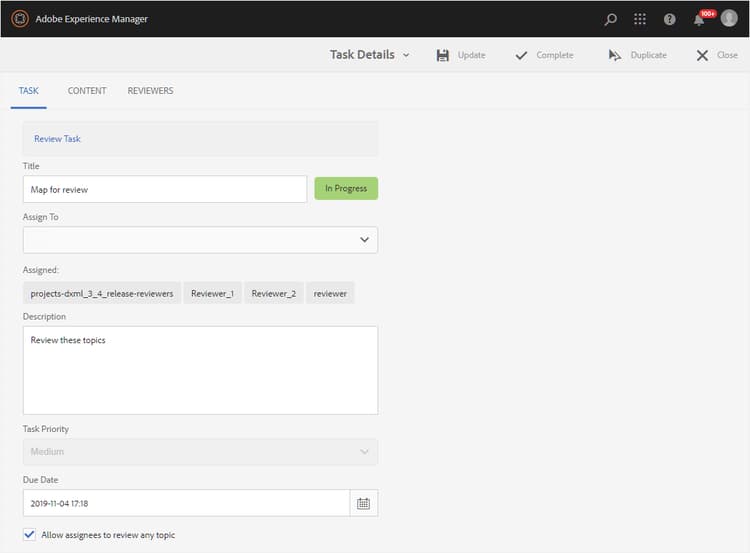Click the In Progress status button
The image size is (750, 553).
click(x=346, y=188)
